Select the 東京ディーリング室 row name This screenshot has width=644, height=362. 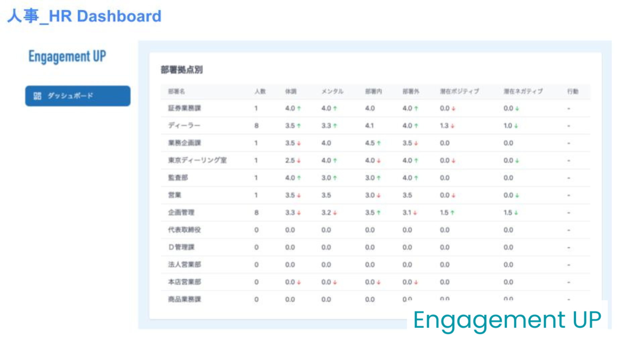197,161
